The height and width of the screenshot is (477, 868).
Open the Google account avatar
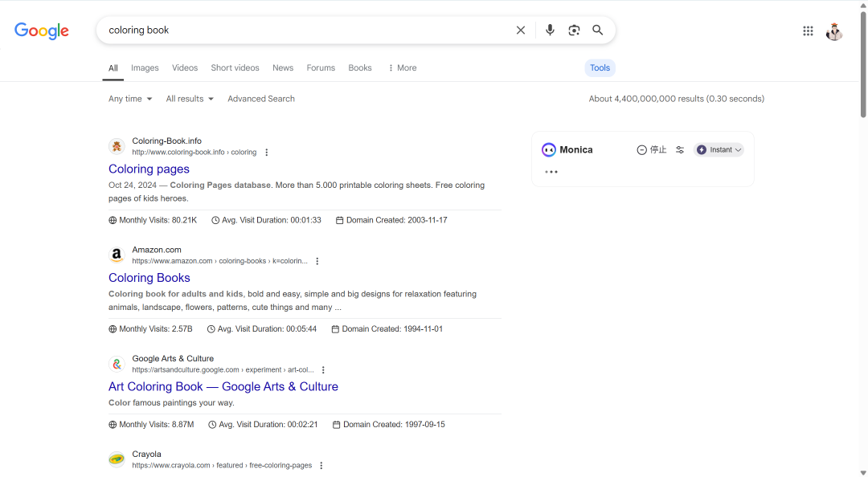834,31
